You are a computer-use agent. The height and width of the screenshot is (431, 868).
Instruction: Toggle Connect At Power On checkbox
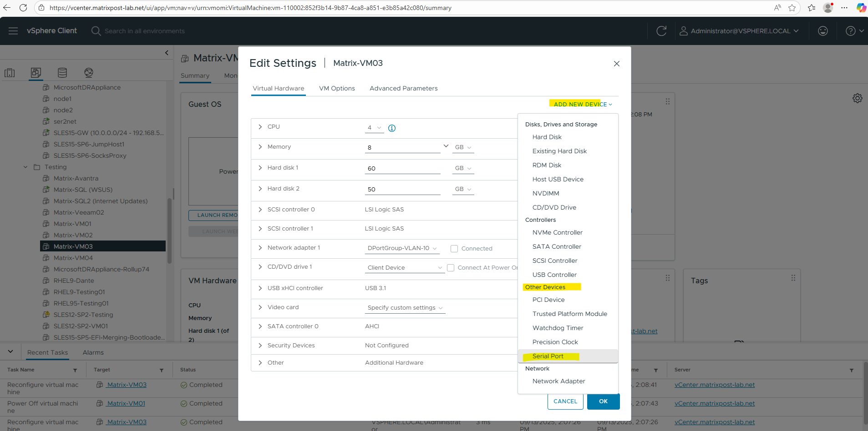point(451,268)
